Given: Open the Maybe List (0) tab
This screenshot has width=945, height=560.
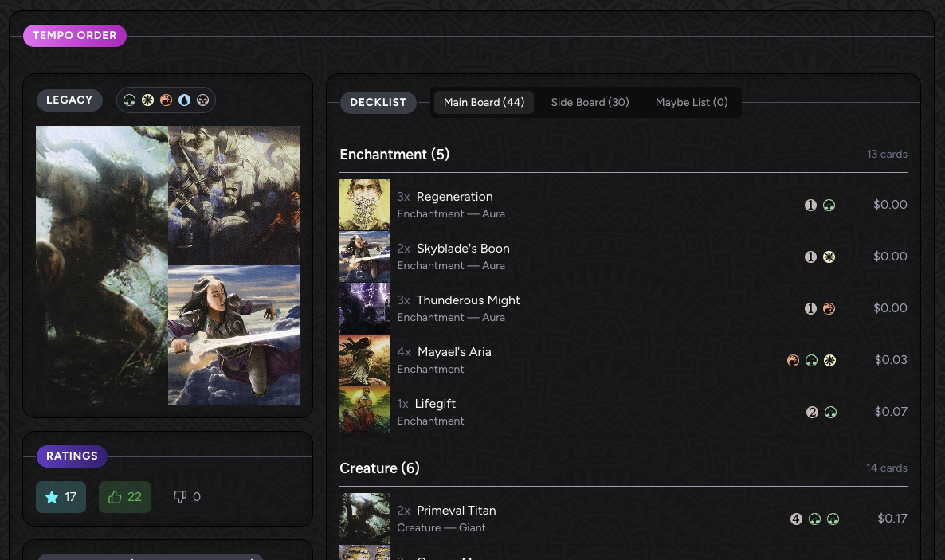Looking at the screenshot, I should [692, 103].
